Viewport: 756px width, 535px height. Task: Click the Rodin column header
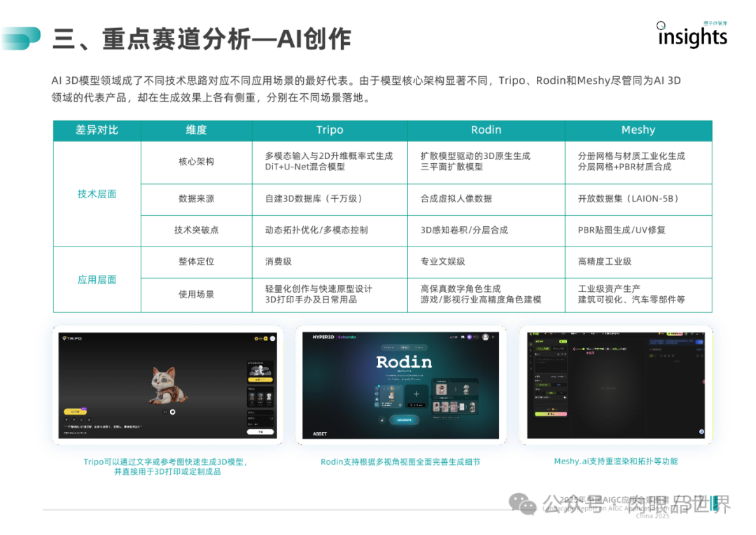click(x=486, y=130)
